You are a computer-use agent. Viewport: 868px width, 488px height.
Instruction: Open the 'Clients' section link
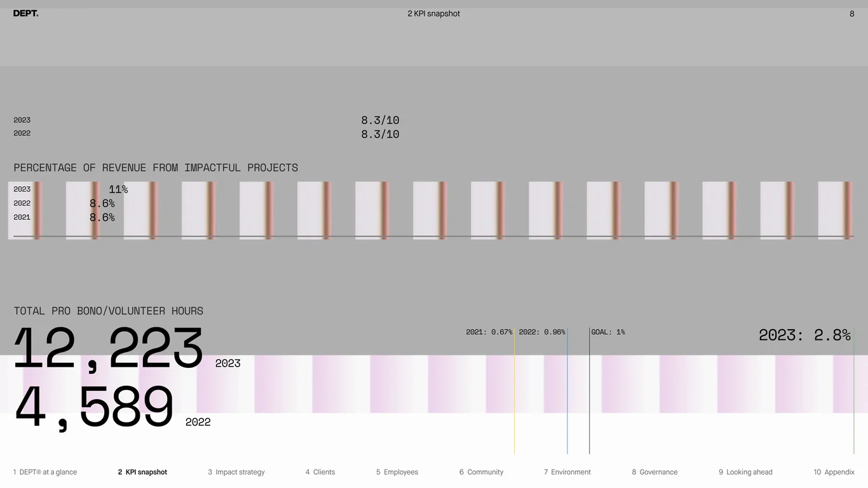click(x=320, y=472)
